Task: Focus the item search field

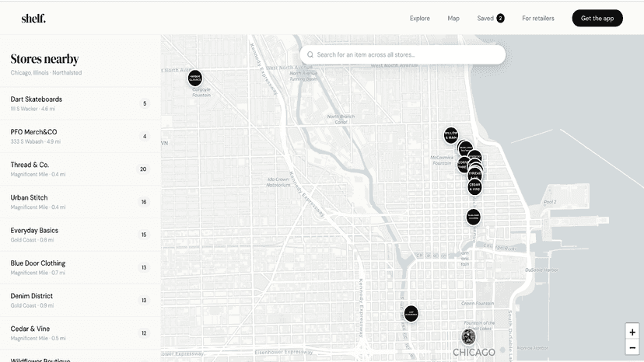Action: 403,54
